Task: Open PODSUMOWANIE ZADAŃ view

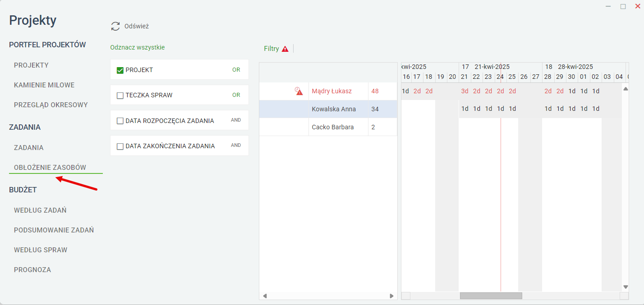Action: [54, 230]
